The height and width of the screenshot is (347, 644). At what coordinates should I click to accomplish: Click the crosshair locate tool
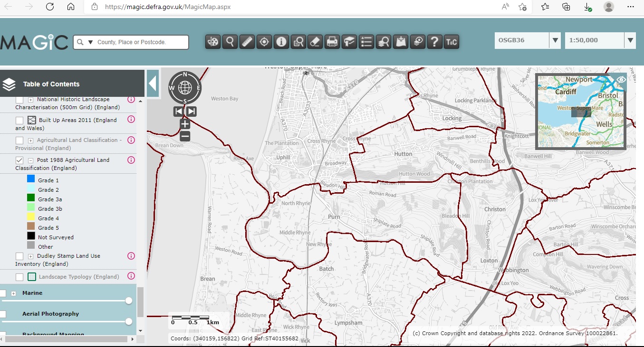tap(264, 42)
